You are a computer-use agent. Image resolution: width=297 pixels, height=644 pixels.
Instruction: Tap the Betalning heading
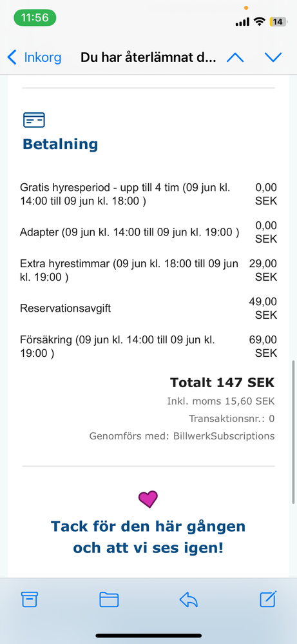click(x=61, y=144)
